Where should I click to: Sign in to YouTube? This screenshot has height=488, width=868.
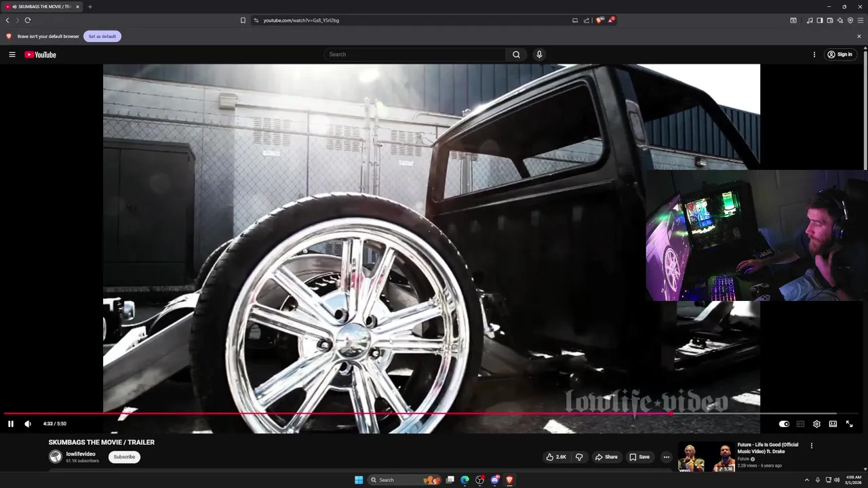[840, 54]
